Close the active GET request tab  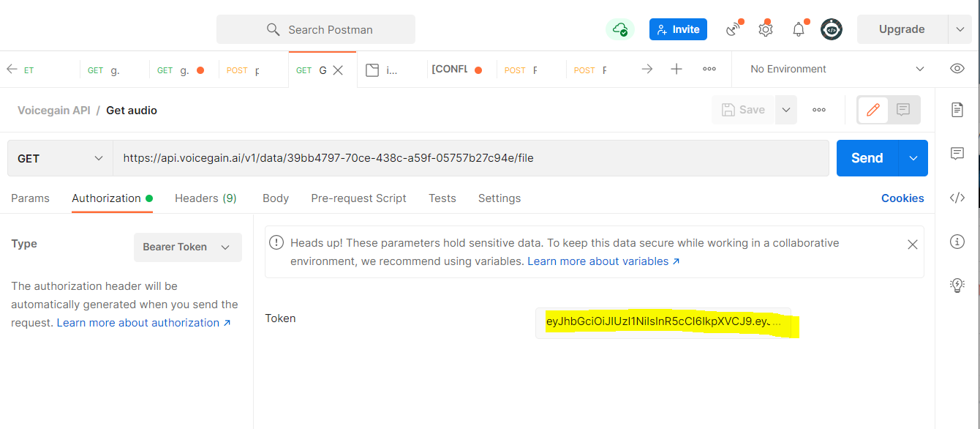tap(338, 70)
